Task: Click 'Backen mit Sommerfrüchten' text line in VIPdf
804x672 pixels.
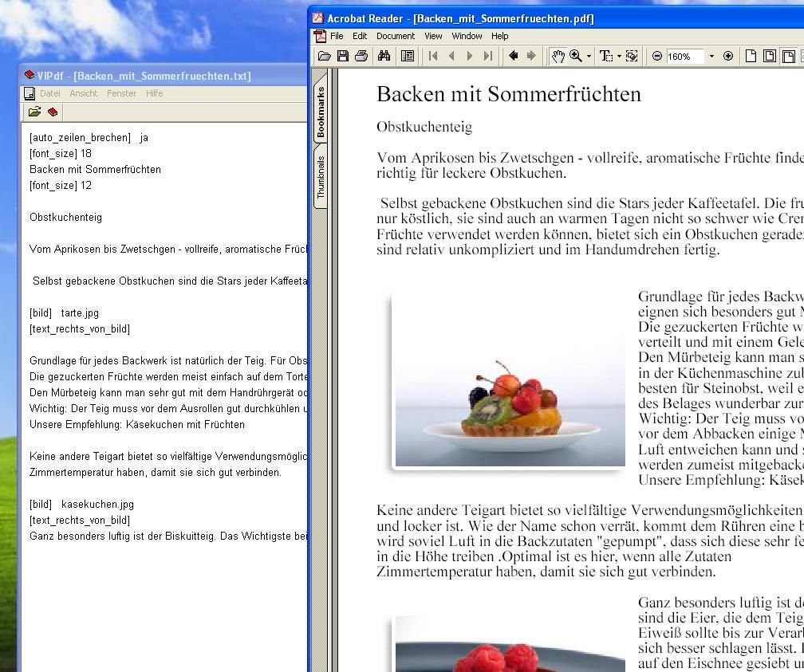Action: pos(96,169)
